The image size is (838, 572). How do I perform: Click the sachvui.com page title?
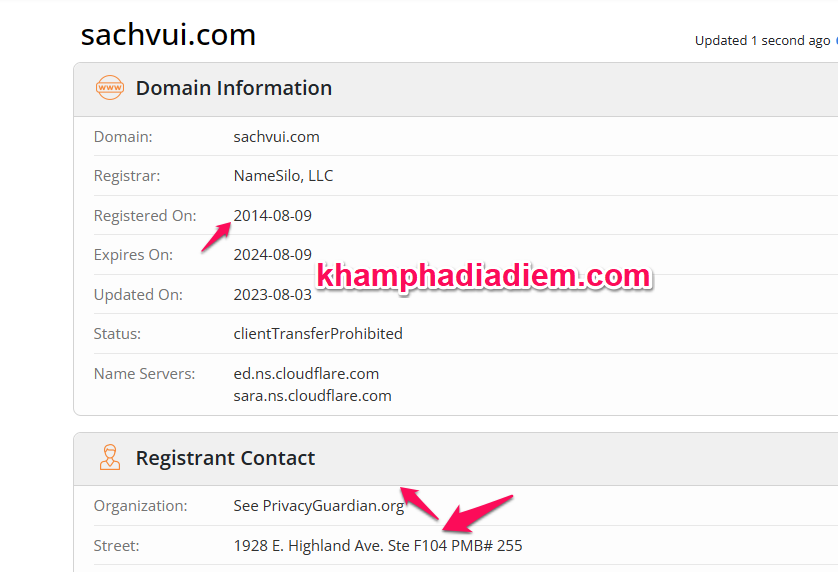[168, 35]
